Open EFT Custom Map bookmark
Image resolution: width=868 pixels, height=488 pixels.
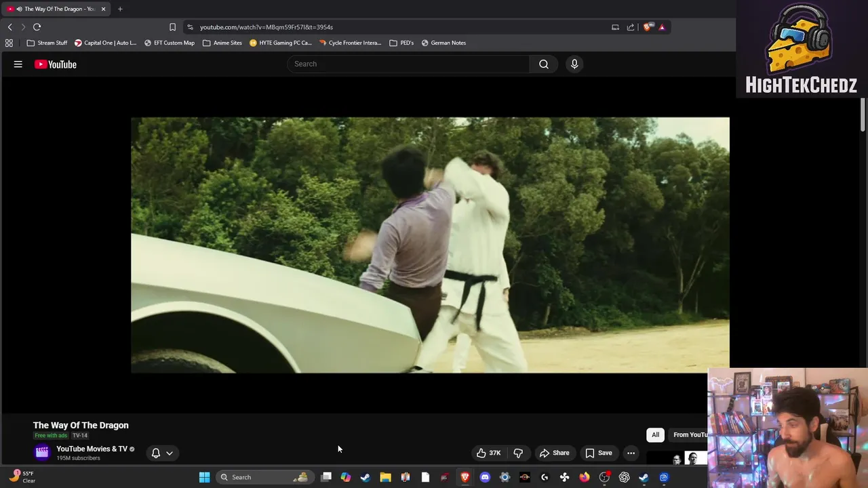pyautogui.click(x=170, y=43)
